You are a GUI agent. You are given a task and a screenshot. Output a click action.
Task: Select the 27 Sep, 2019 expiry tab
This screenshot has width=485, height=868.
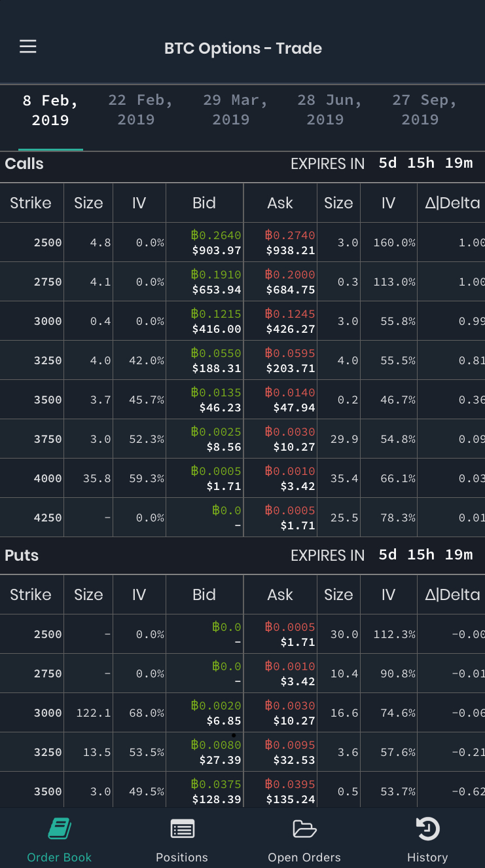click(424, 110)
